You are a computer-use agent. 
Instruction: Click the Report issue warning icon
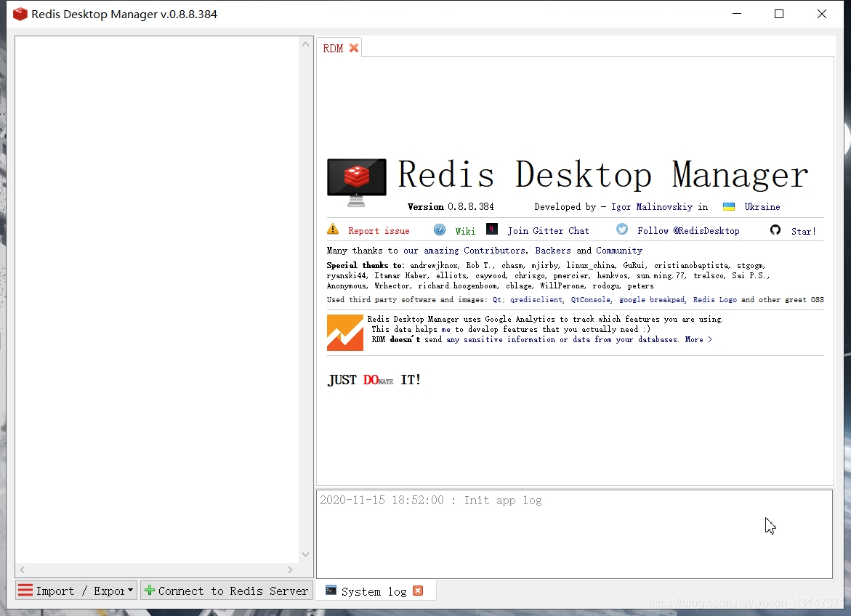click(333, 230)
